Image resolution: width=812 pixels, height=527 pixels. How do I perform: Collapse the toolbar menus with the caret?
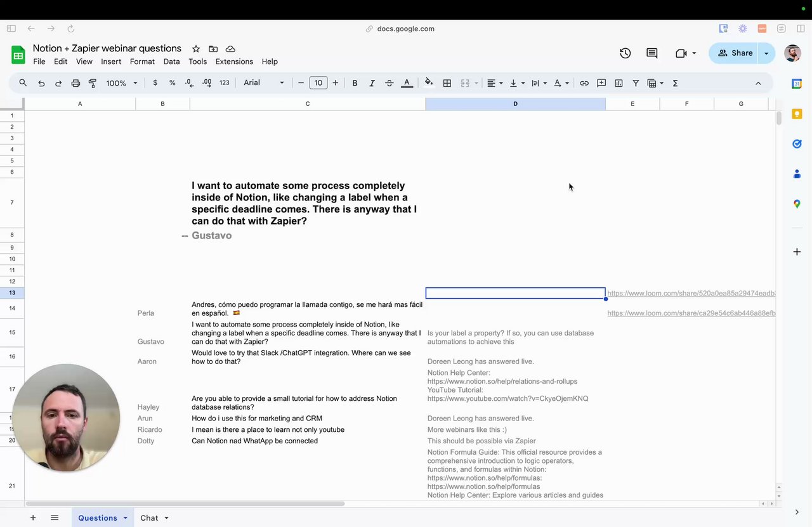coord(758,83)
